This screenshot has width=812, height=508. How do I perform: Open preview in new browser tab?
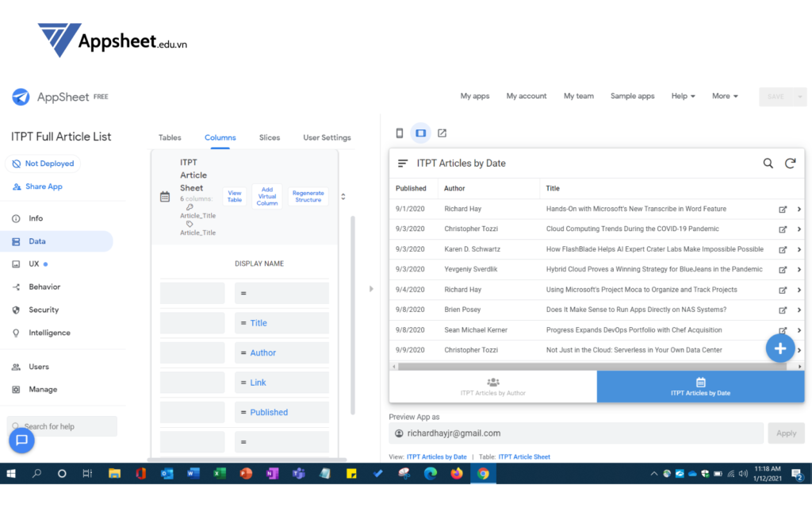pyautogui.click(x=442, y=133)
